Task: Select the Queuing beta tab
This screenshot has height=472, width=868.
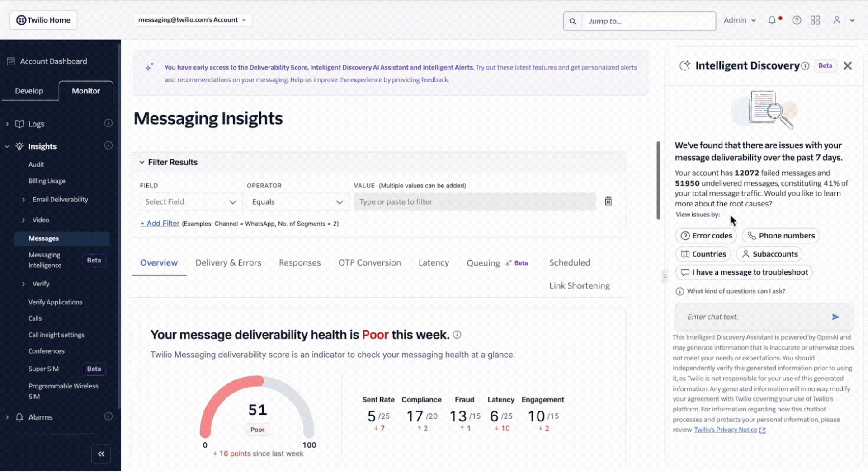Action: 497,263
